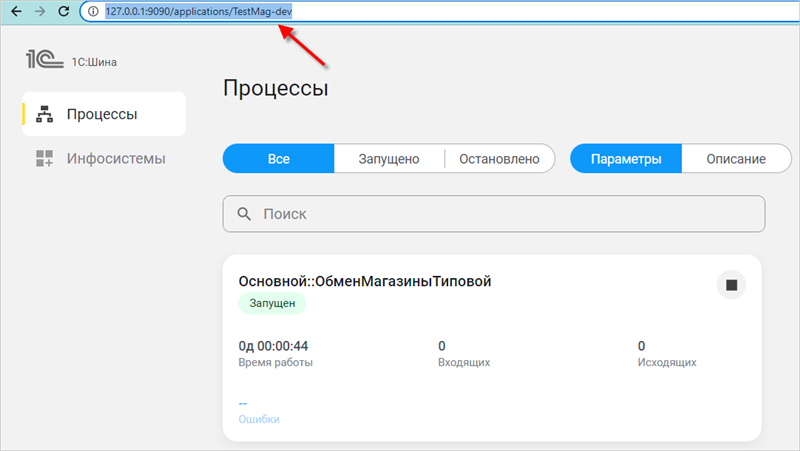Screen dimensions: 800x451
Task: Open the Основной::ОбменМагазиныТиповой process
Action: point(364,281)
